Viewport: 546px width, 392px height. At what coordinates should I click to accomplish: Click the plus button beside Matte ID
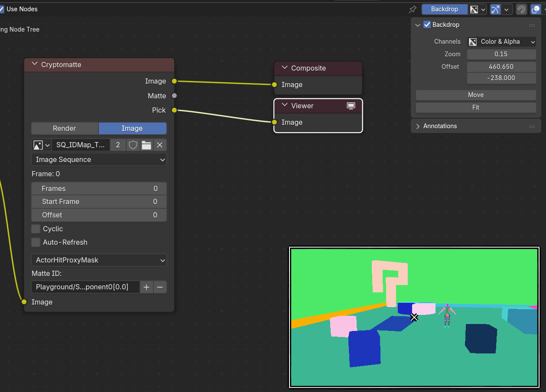click(x=146, y=287)
